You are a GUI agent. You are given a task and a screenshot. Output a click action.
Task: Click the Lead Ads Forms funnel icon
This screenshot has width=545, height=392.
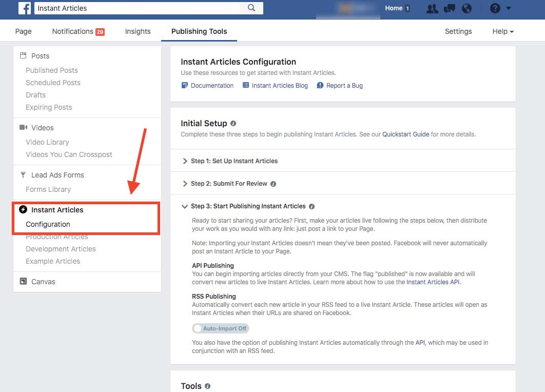(23, 175)
